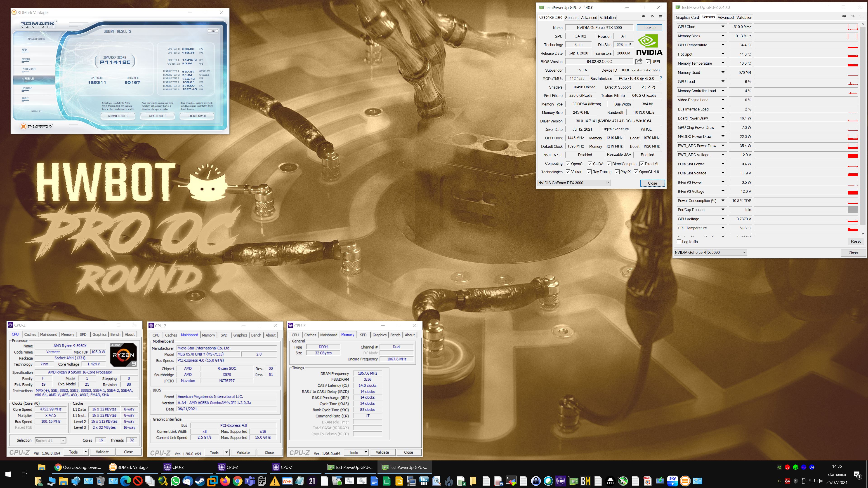The height and width of the screenshot is (488, 868).
Task: Click the volume speaker icon in system tray
Action: click(x=820, y=481)
